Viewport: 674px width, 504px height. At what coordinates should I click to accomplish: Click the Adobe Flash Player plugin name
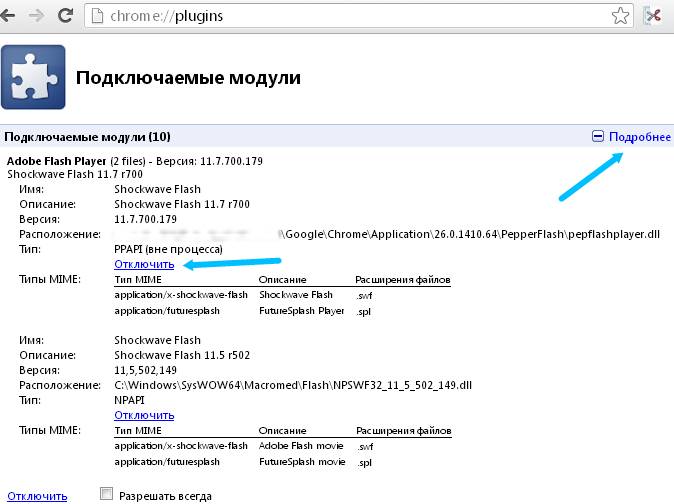(x=56, y=160)
